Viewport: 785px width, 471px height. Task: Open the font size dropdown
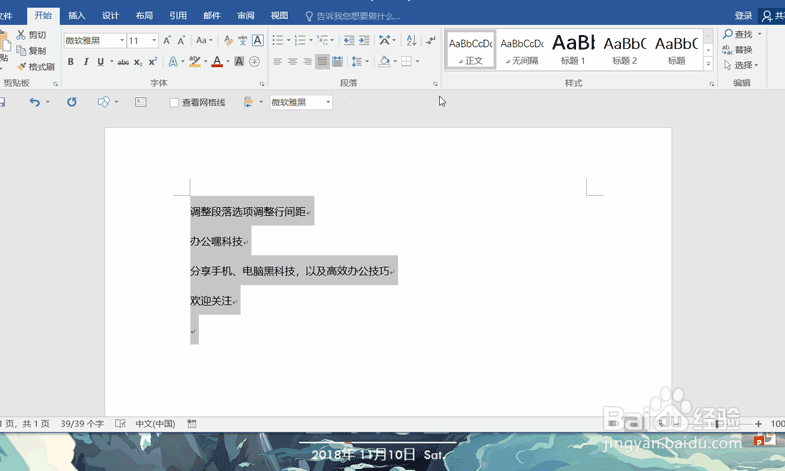coord(154,41)
